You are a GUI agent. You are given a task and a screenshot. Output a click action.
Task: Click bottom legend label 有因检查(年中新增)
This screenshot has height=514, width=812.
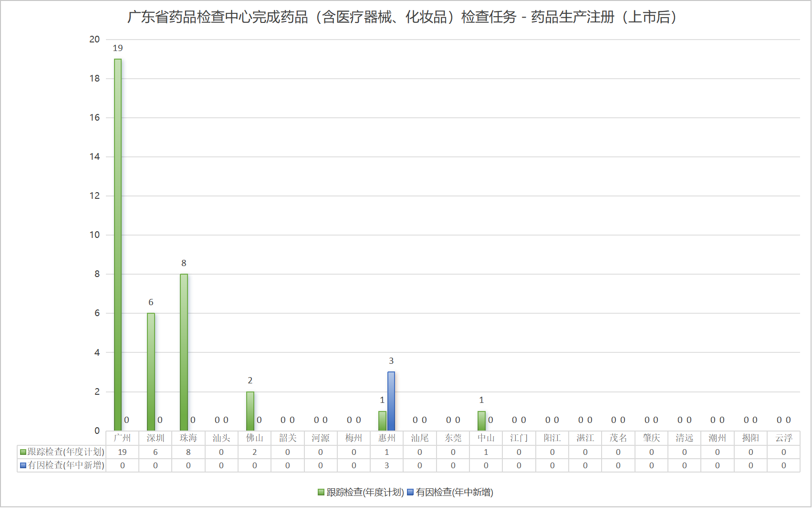coord(454,492)
